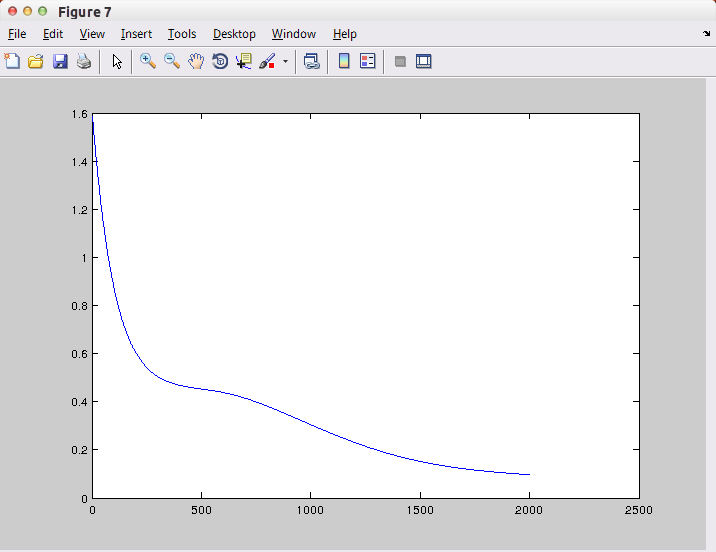Click the x-axis label 2500

[x=638, y=510]
